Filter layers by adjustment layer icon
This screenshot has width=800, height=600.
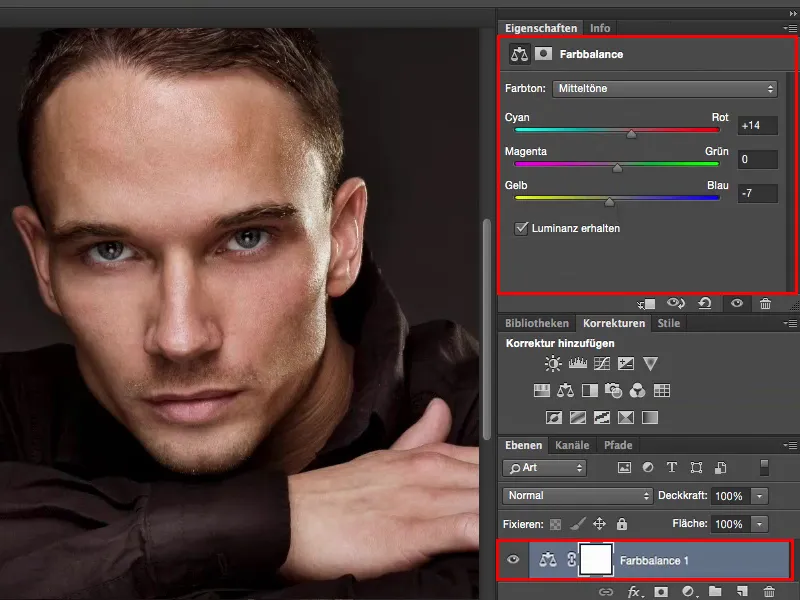(648, 467)
